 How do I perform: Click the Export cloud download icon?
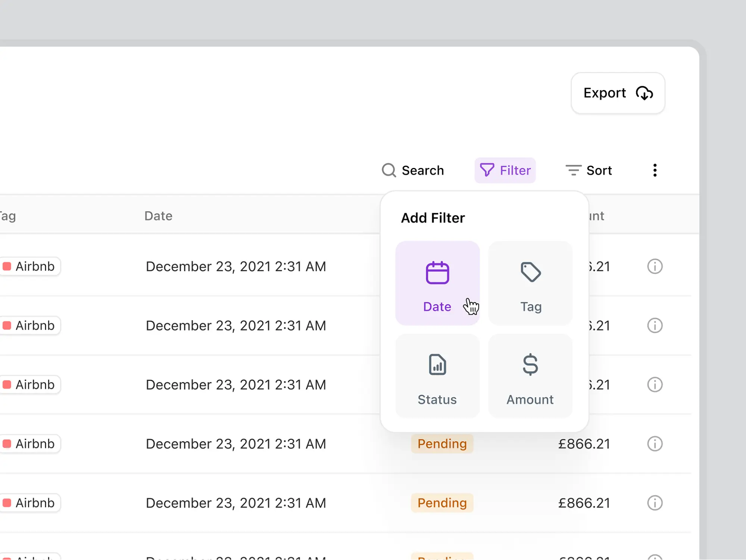coord(644,93)
